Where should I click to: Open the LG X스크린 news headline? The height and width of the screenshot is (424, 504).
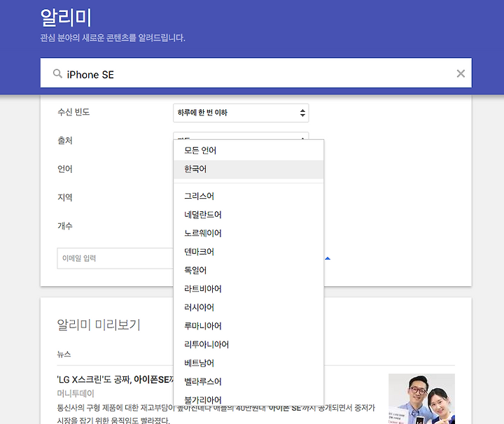coord(115,380)
